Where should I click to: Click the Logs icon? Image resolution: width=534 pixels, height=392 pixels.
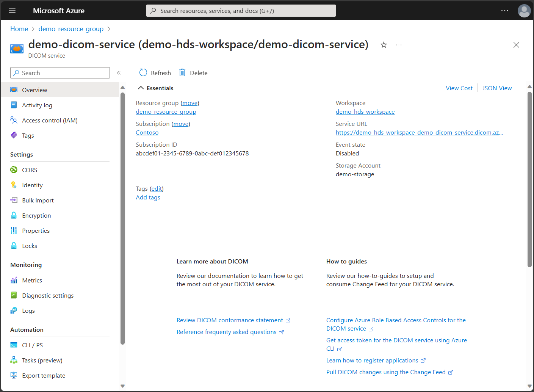click(x=14, y=310)
